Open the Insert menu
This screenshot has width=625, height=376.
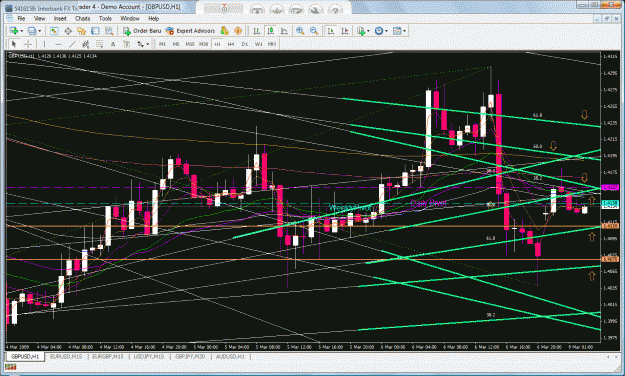(x=60, y=18)
